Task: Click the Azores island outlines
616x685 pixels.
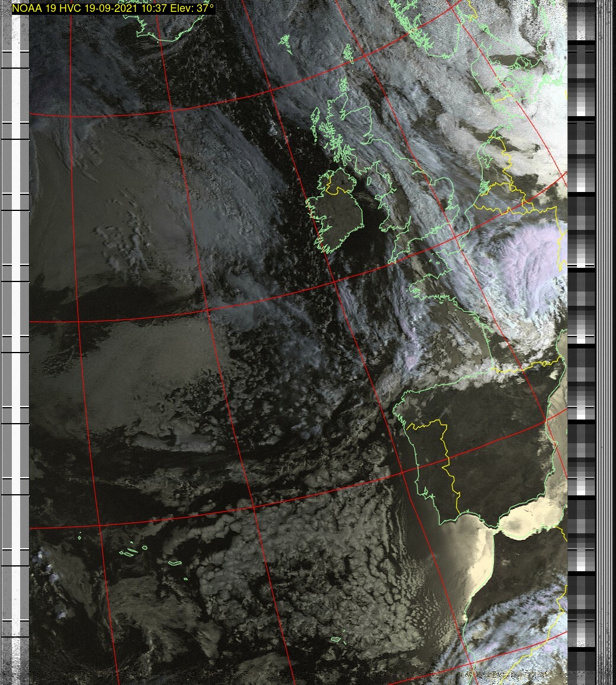Action: coord(129,552)
